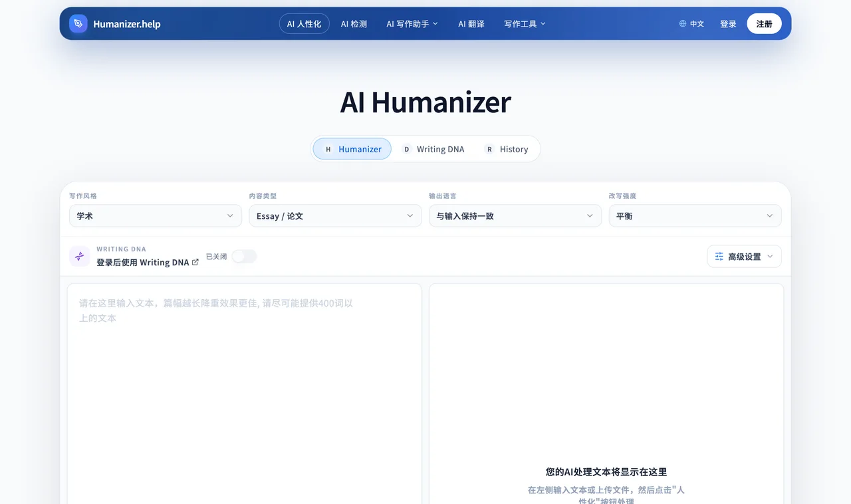Click the globe language icon
Image resolution: width=851 pixels, height=504 pixels.
click(x=683, y=24)
